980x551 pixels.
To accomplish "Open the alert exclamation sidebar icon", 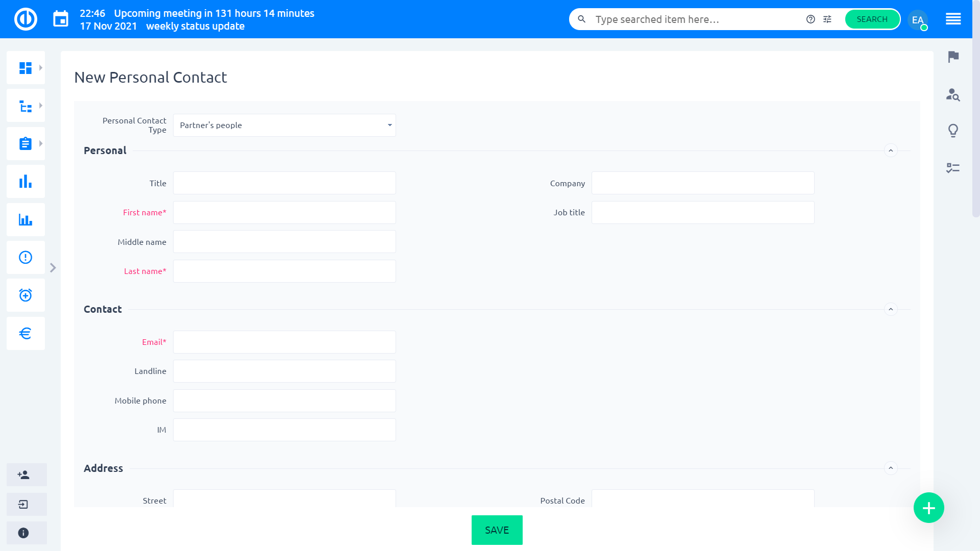I will coord(26,257).
